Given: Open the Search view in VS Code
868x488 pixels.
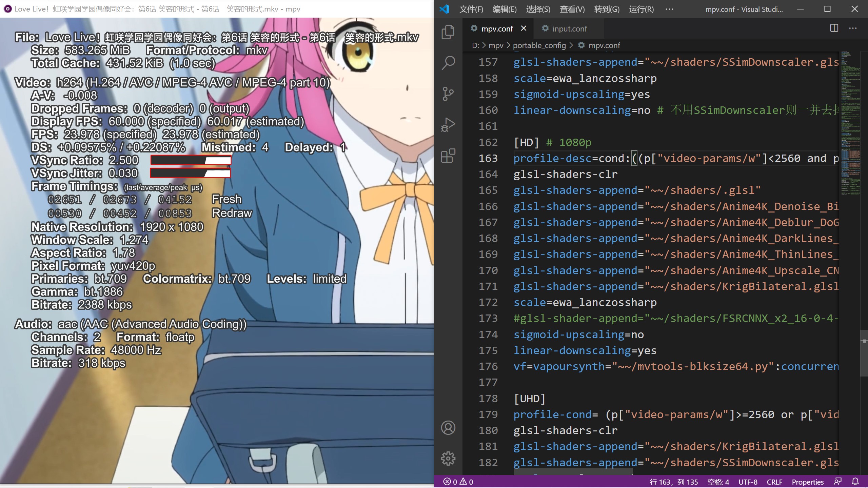Looking at the screenshot, I should coord(448,63).
